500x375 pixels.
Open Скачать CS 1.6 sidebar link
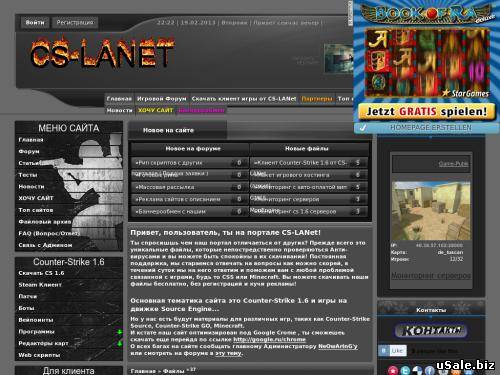coord(41,273)
